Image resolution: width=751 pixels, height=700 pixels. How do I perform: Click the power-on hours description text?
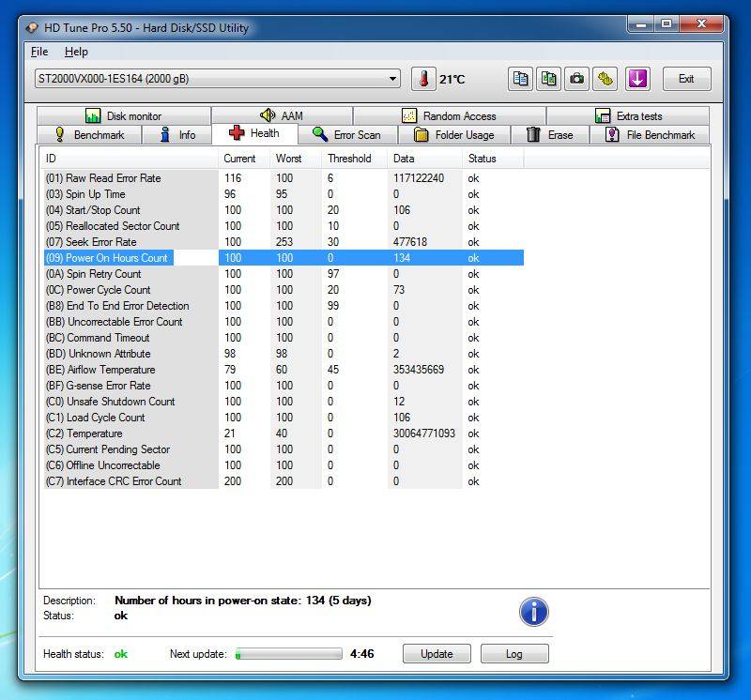(x=243, y=601)
